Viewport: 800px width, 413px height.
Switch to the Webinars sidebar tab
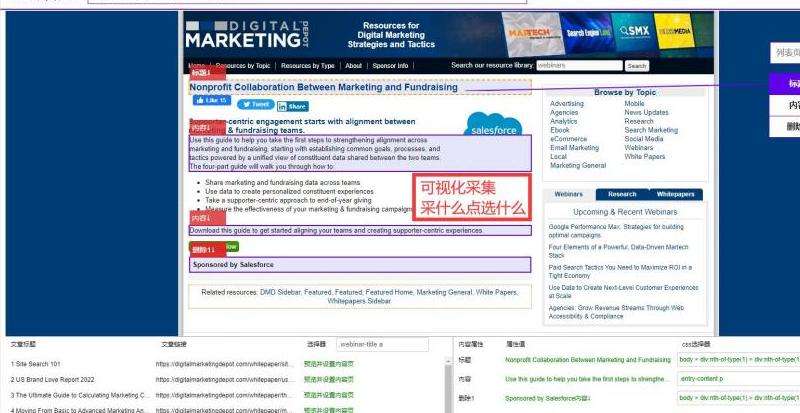pos(568,195)
